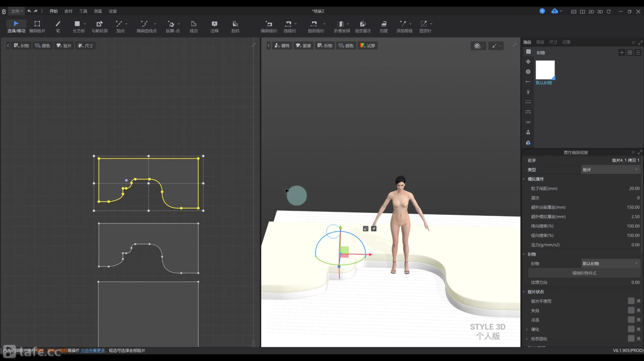Choose the 勾勒轮廓 trace outline tool
644x361 pixels.
[x=100, y=27]
